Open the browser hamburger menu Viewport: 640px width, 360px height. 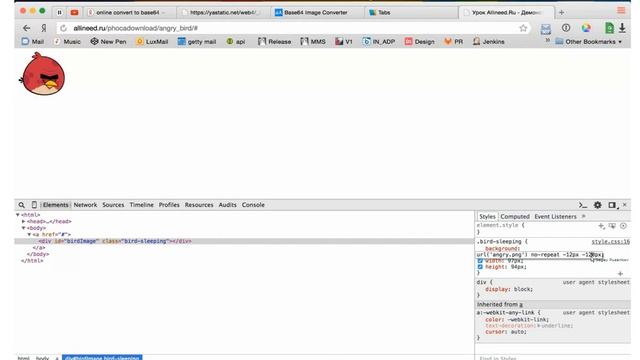click(x=621, y=10)
